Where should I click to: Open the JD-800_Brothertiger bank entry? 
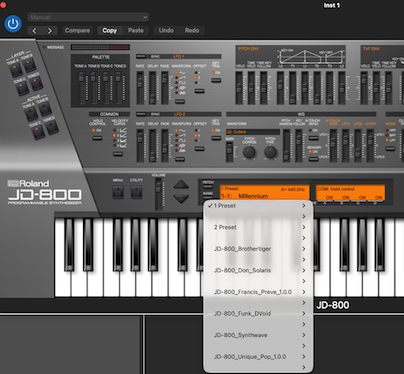point(258,249)
